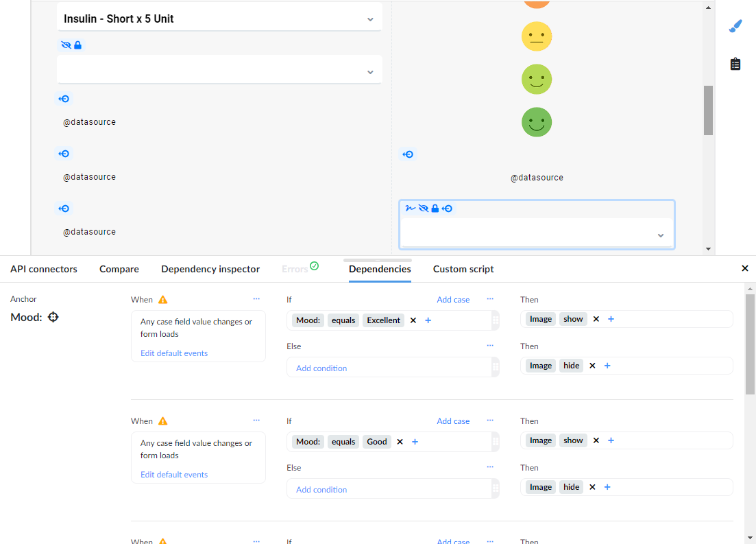
Task: Add action after Image hide in Excellent rule
Action: coord(607,366)
